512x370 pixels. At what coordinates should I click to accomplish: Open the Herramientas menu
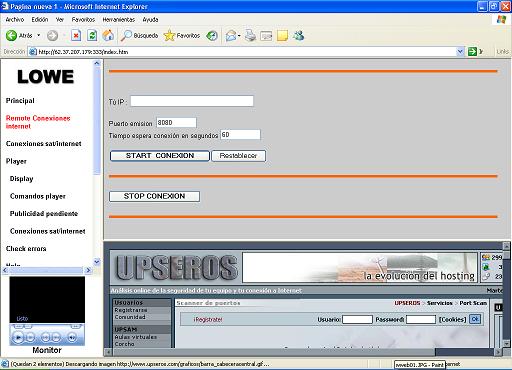[118, 20]
